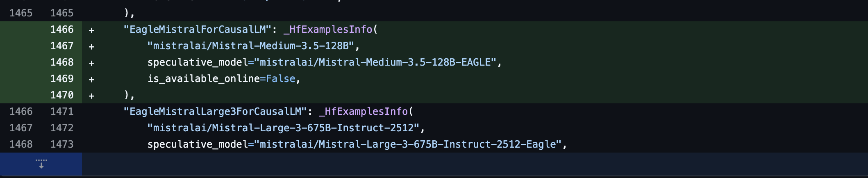Click the is_available_online keyword

tap(204, 79)
